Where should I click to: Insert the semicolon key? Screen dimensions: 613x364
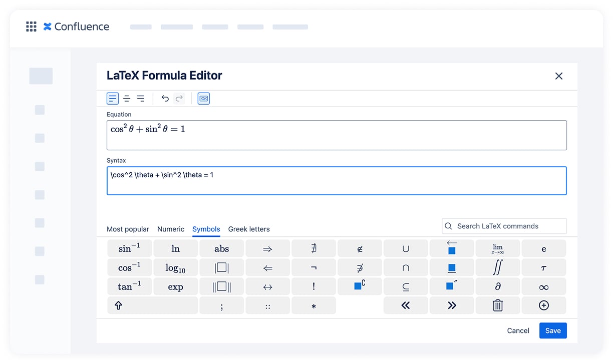(x=221, y=305)
